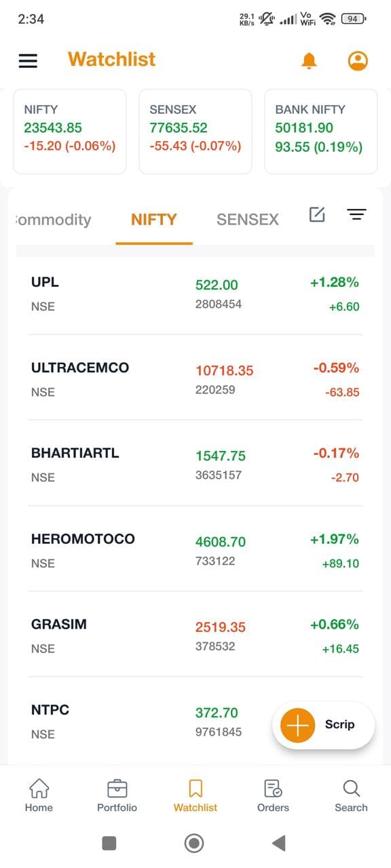391x868 pixels.
Task: Open the profile account icon
Action: [x=358, y=60]
